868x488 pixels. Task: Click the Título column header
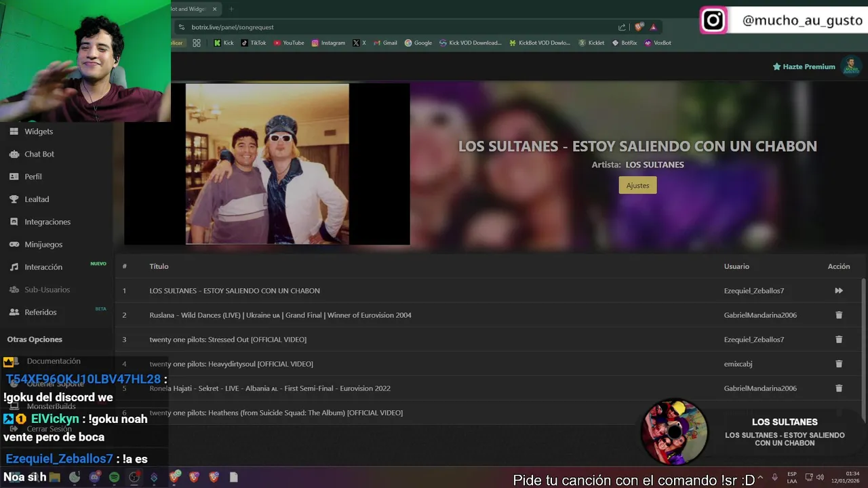159,266
